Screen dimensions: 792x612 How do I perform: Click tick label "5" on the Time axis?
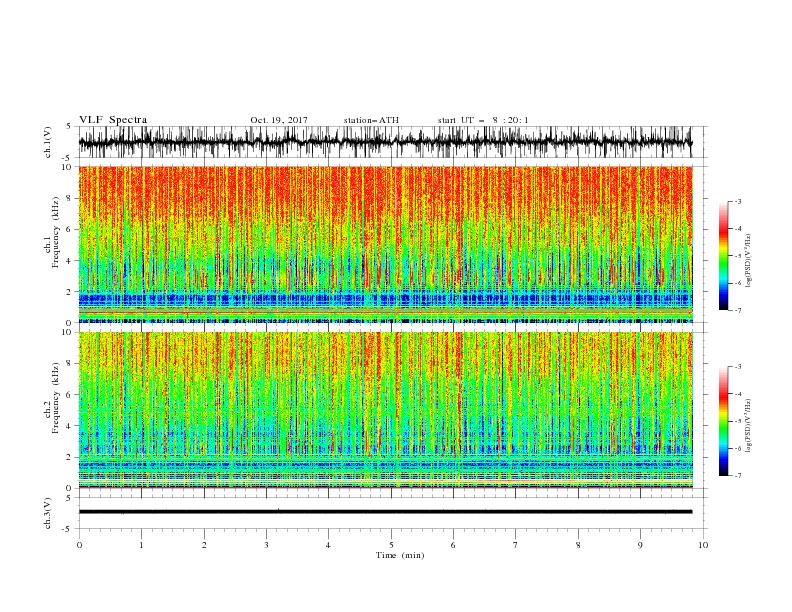391,545
